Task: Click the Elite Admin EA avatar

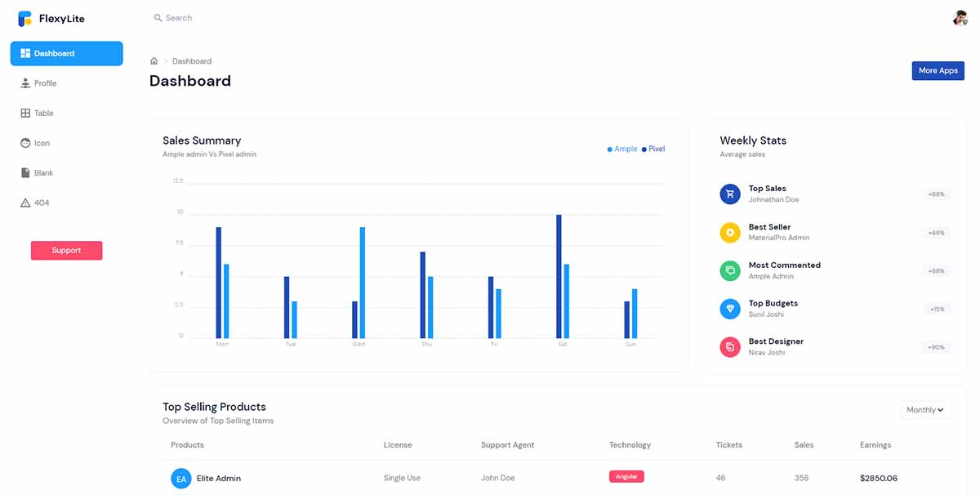Action: [180, 479]
